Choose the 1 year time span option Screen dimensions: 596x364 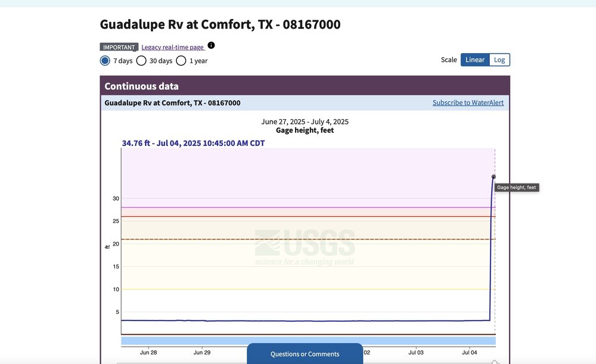click(181, 60)
